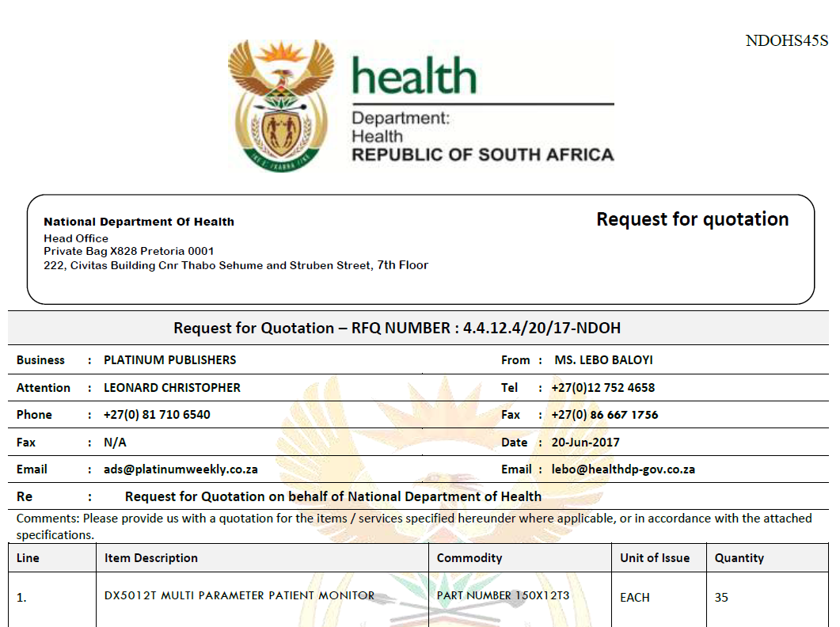This screenshot has width=840, height=627.
Task: Click the quantity value 35
Action: point(721,597)
